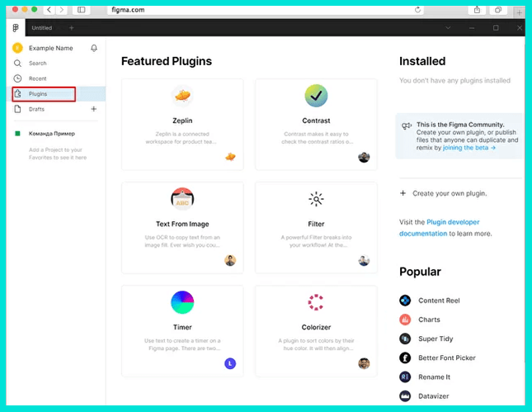This screenshot has height=412, width=532.
Task: Click the Filter plugin title text
Action: (x=316, y=224)
